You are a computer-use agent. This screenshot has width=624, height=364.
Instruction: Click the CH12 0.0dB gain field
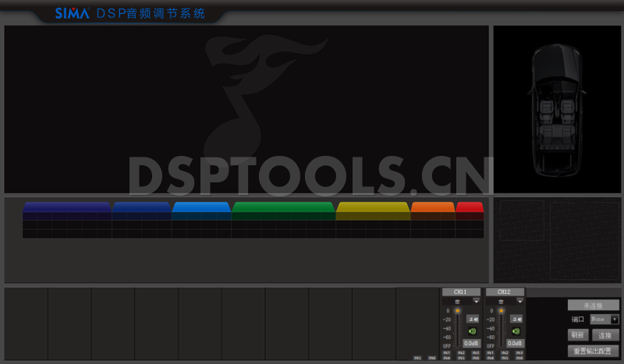516,343
